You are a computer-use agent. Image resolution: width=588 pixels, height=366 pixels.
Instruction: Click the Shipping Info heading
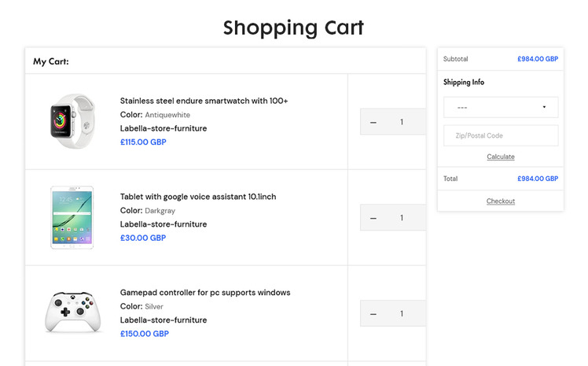click(464, 82)
